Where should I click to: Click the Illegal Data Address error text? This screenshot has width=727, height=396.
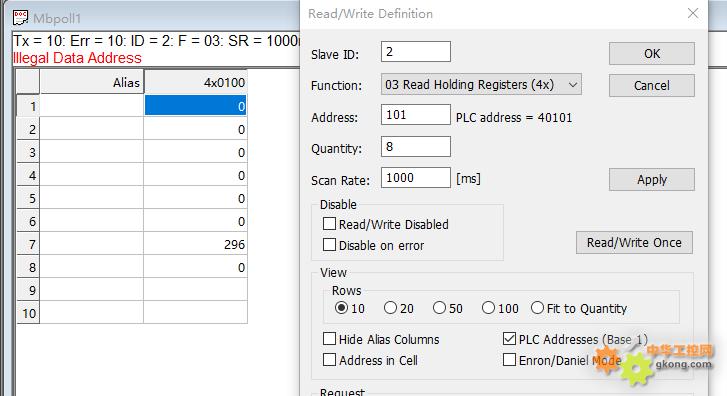pyautogui.click(x=77, y=58)
